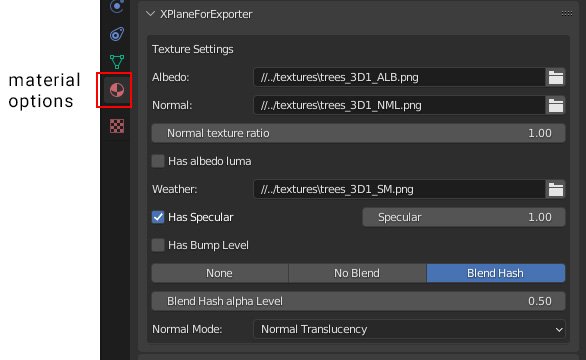
Task: Click the Blend Hash alpha Level slider
Action: pyautogui.click(x=358, y=301)
